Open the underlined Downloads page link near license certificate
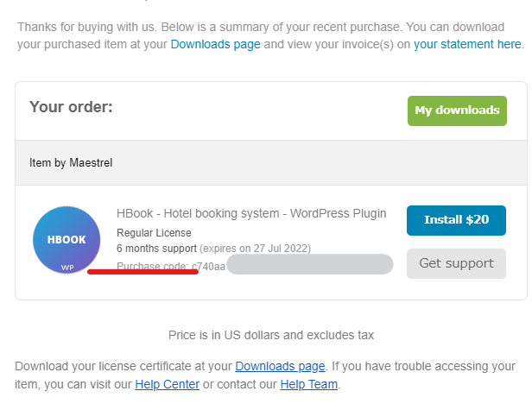The height and width of the screenshot is (410, 532). pyautogui.click(x=280, y=366)
